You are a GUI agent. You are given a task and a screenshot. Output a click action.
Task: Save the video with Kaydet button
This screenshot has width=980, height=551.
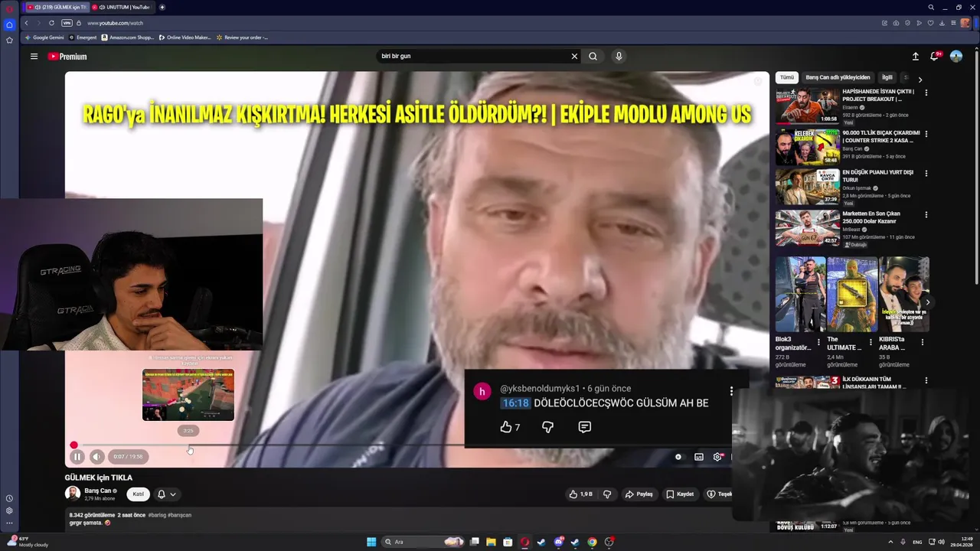680,494
